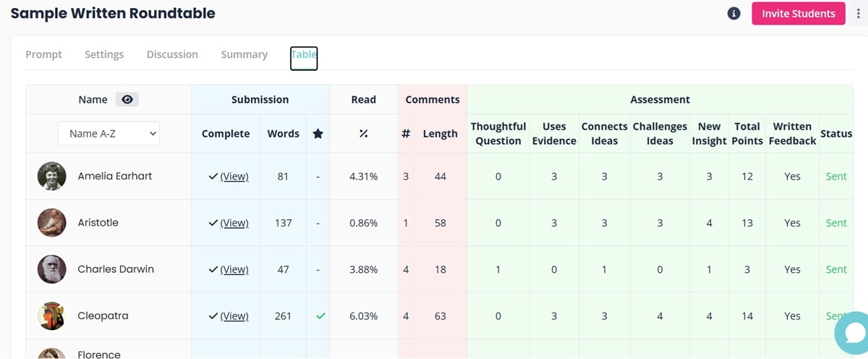Screen dimensions: 868x359
Task: Click Amelia Earhart's Written Feedback Yes
Action: pos(792,177)
